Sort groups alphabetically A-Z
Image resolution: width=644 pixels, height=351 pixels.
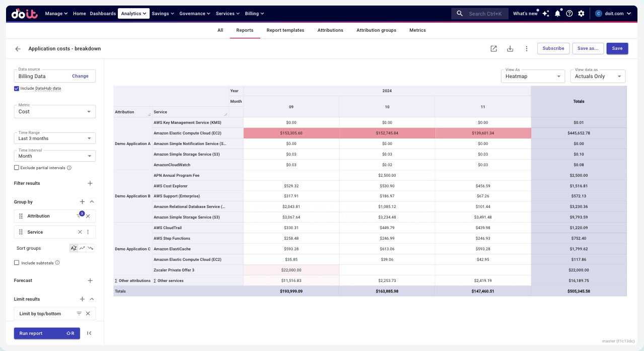(74, 248)
